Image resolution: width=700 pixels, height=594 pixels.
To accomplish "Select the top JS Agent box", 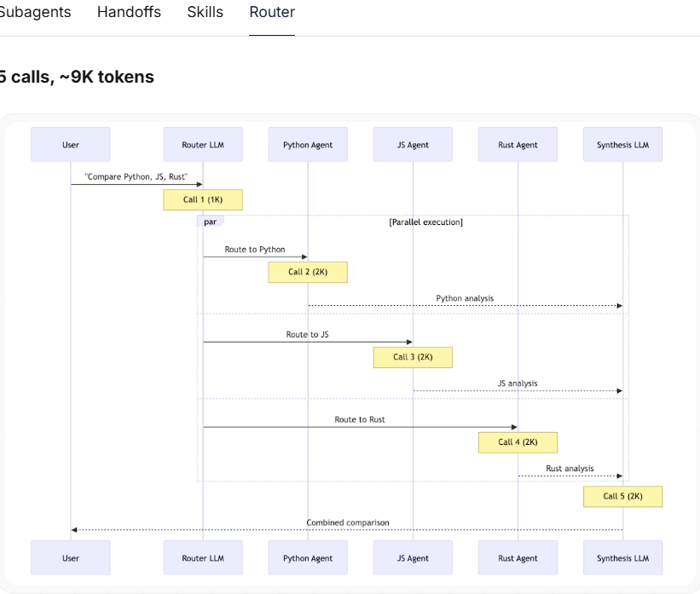I will pos(413,145).
